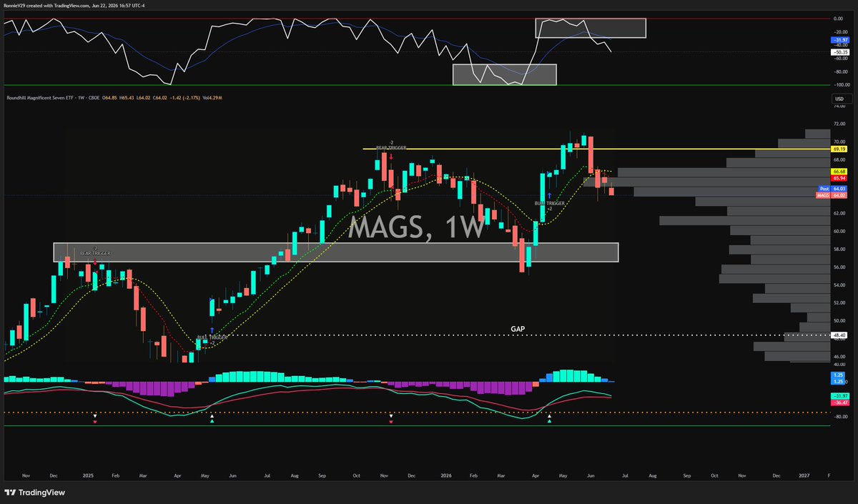Click the 2025 year label on time axis

[x=89, y=475]
